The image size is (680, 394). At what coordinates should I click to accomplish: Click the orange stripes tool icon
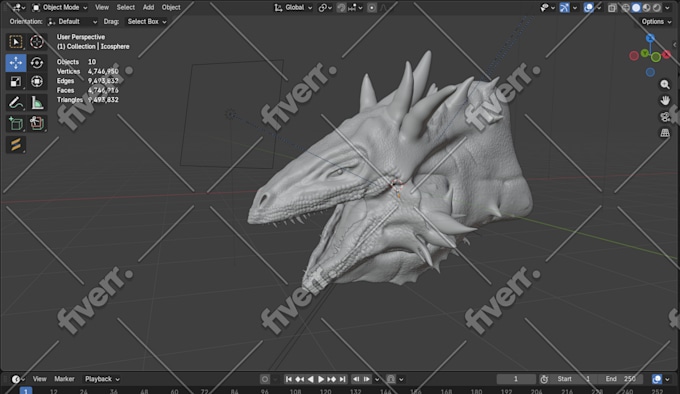point(16,144)
